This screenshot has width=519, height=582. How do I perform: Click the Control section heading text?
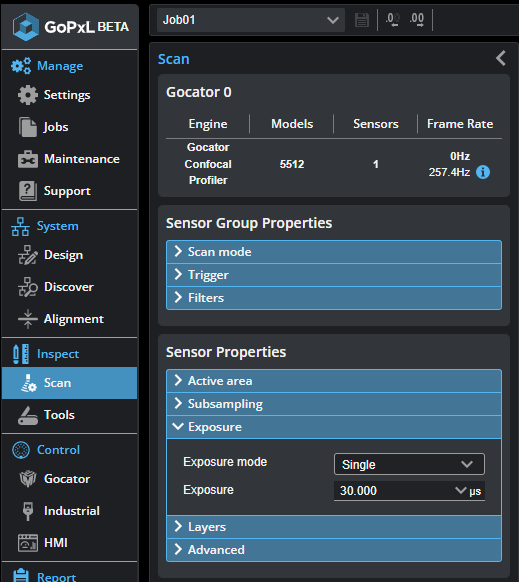coord(58,450)
